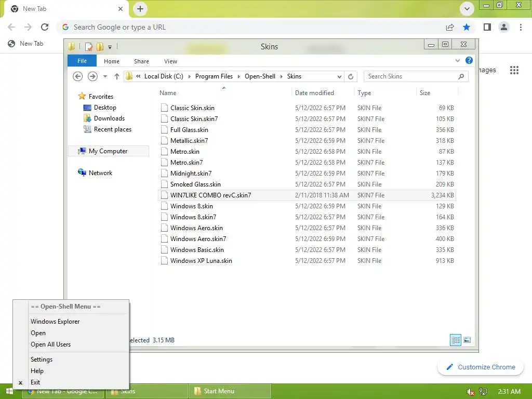
Task: Sort by Type column header
Action: coord(364,92)
